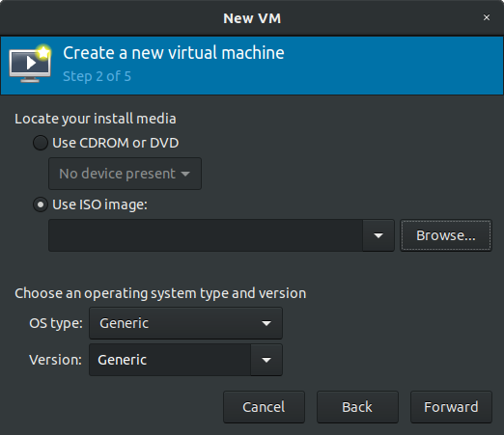Screen dimensions: 504x435
Task: Click the new virtual machine monitor icon
Action: 30,64
